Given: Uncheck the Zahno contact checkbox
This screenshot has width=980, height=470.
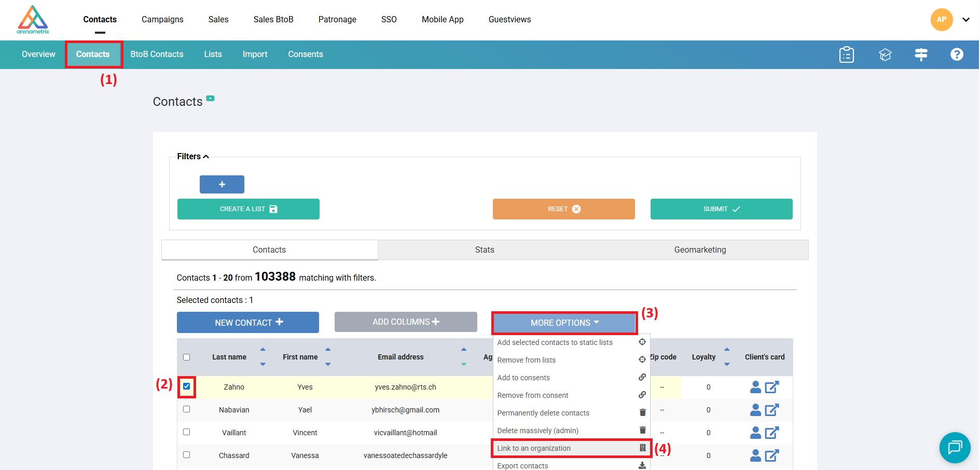Looking at the screenshot, I should [x=187, y=386].
